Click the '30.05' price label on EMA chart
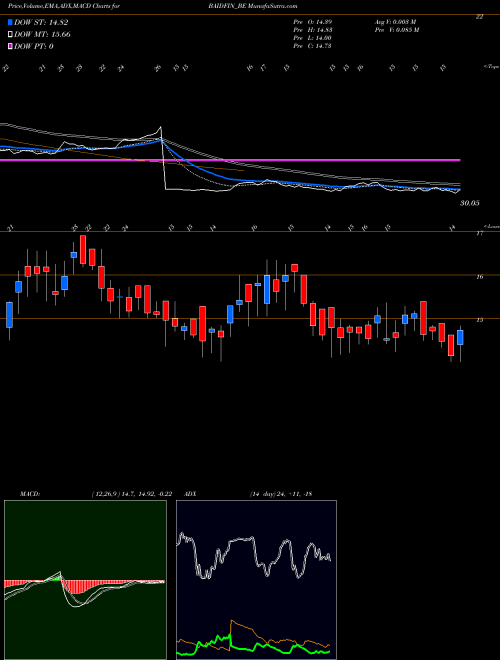500x660 pixels. [470, 203]
